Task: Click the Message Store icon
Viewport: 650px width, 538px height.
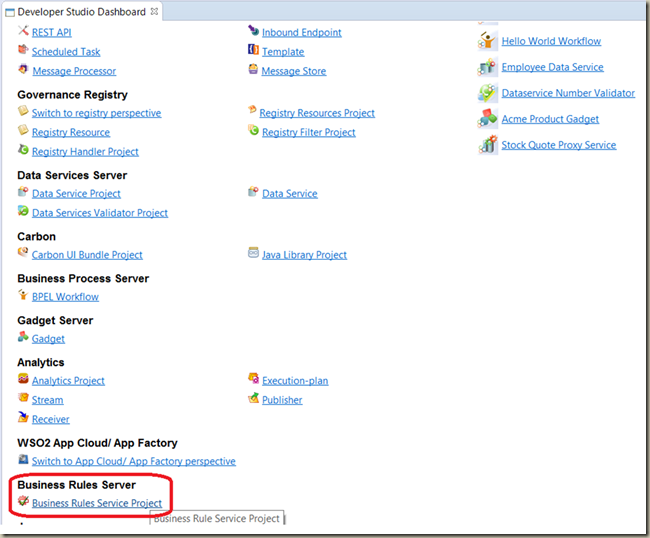Action: coord(253,69)
